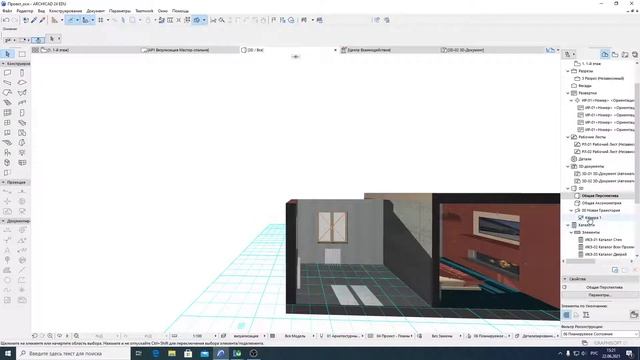The image size is (640, 360).
Task: Collapse the Конструирование toolbox section
Action: pyautogui.click(x=3, y=64)
